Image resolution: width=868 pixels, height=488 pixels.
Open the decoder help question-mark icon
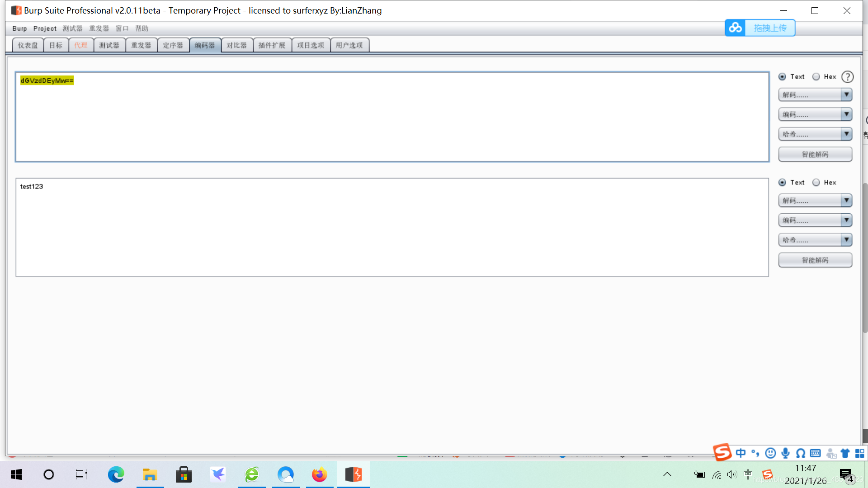[848, 77]
